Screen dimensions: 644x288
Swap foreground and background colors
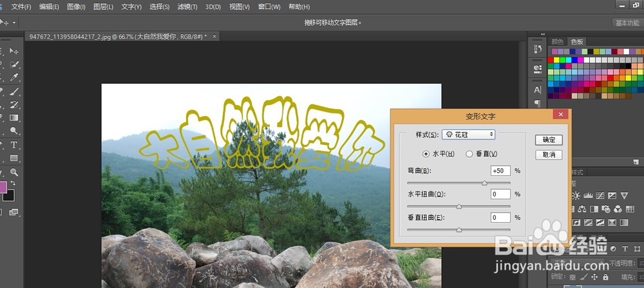point(13,183)
